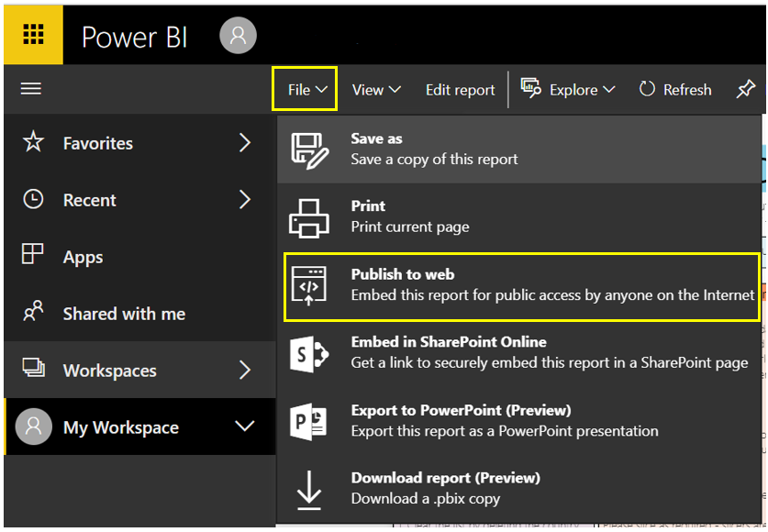Open Workspaces label in navigation pane
Viewport: 768px width, 532px height.
coord(110,371)
